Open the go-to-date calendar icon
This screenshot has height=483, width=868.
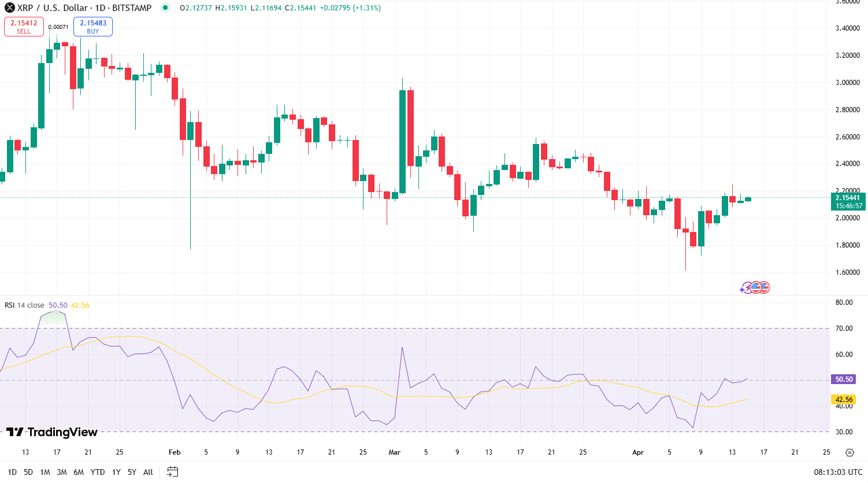pos(172,472)
